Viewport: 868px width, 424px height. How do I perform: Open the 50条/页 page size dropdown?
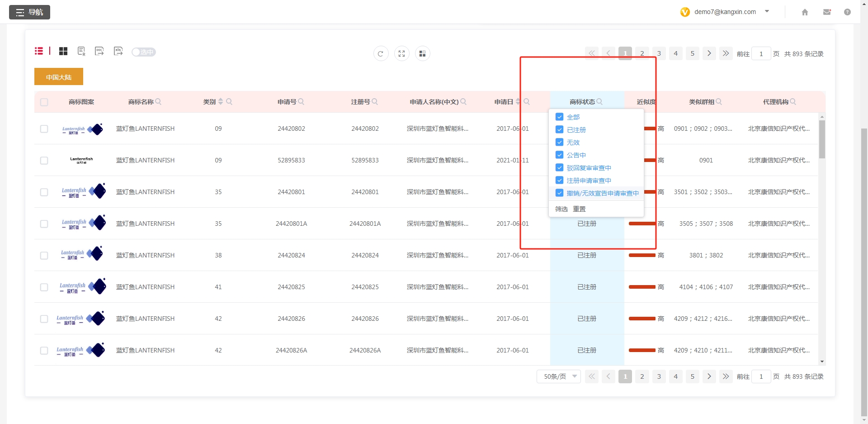tap(558, 376)
